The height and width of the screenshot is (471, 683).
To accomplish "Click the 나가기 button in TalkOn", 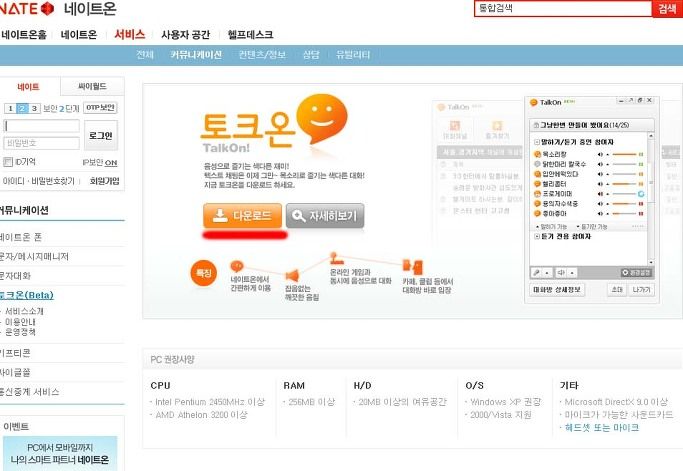I will click(641, 289).
